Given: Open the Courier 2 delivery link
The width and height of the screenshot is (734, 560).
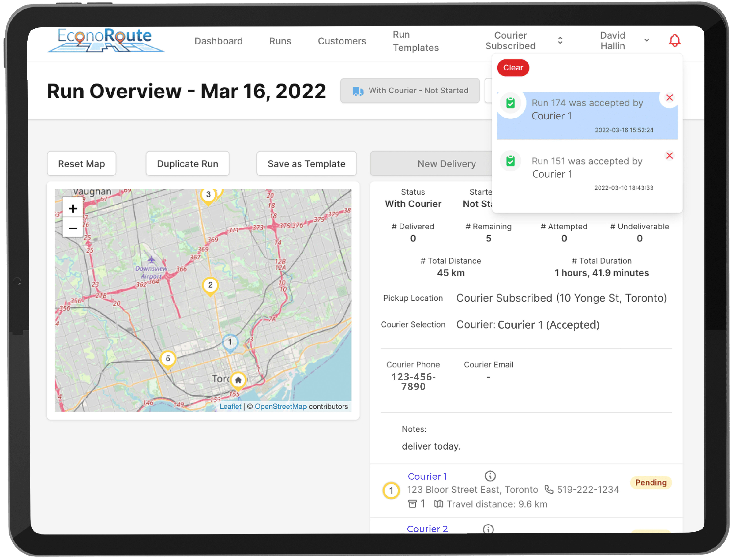Looking at the screenshot, I should click(x=427, y=529).
